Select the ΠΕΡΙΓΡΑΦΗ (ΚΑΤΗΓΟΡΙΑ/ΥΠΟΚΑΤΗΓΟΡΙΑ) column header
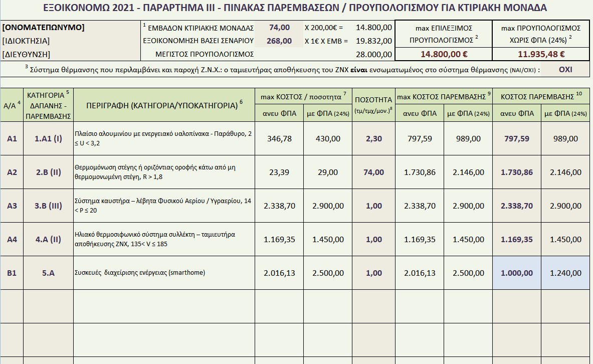 [x=164, y=105]
